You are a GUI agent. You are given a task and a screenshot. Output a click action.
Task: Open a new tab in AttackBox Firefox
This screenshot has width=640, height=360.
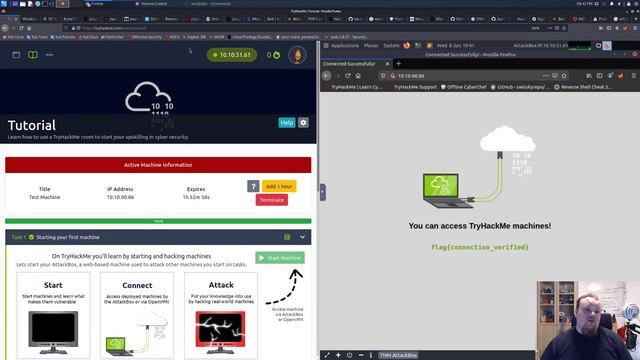click(398, 64)
